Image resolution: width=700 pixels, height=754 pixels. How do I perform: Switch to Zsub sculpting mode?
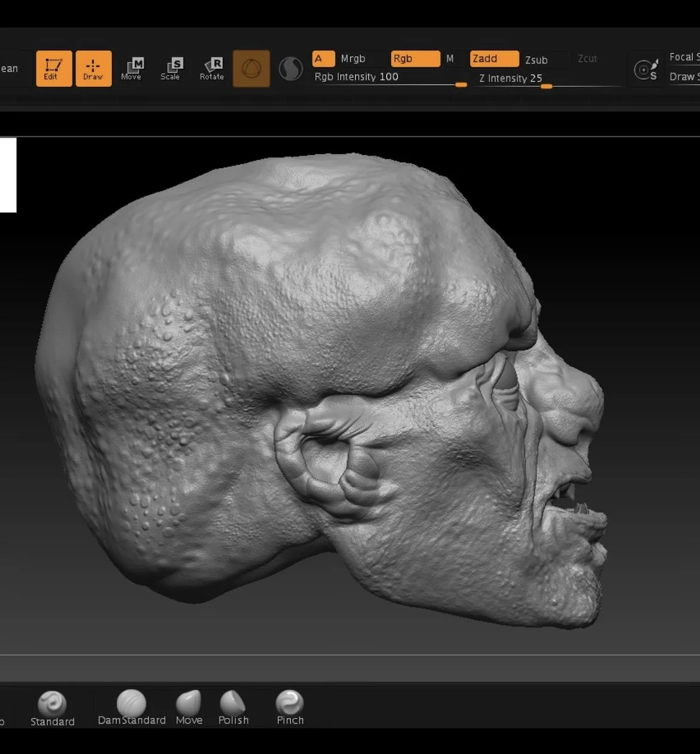[537, 60]
